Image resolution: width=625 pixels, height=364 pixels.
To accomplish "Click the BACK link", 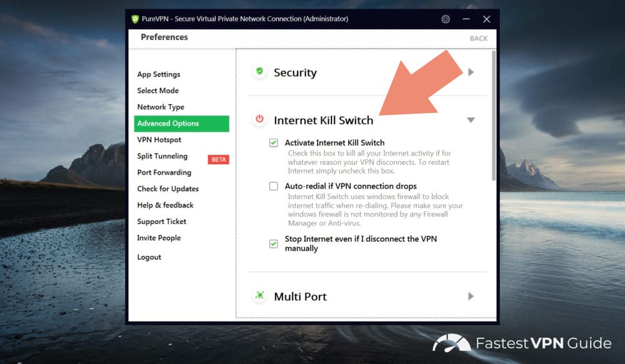I will click(x=478, y=39).
